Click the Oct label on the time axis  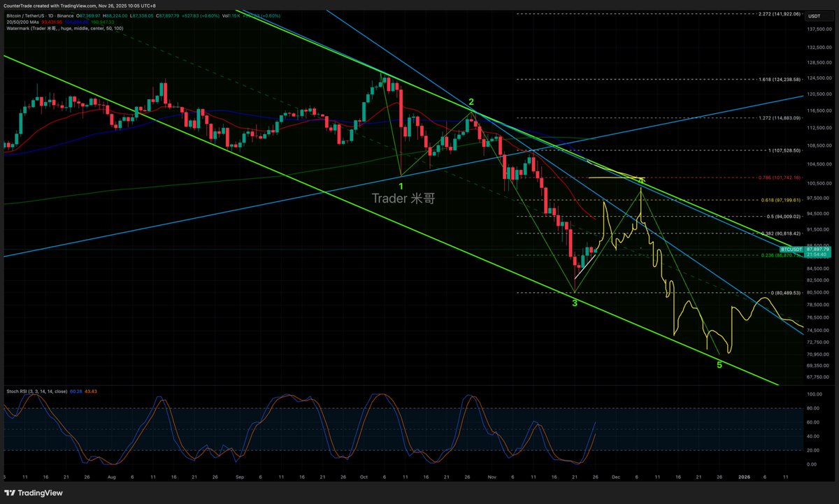(363, 476)
